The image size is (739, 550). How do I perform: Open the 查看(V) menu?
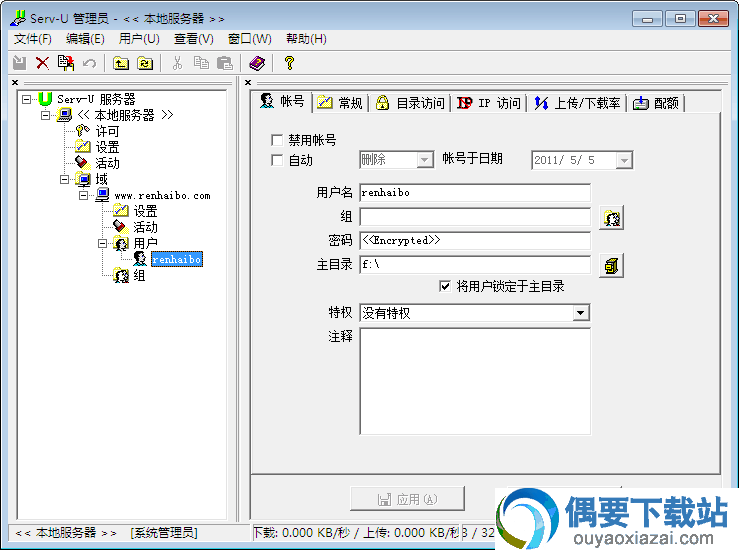[x=194, y=39]
